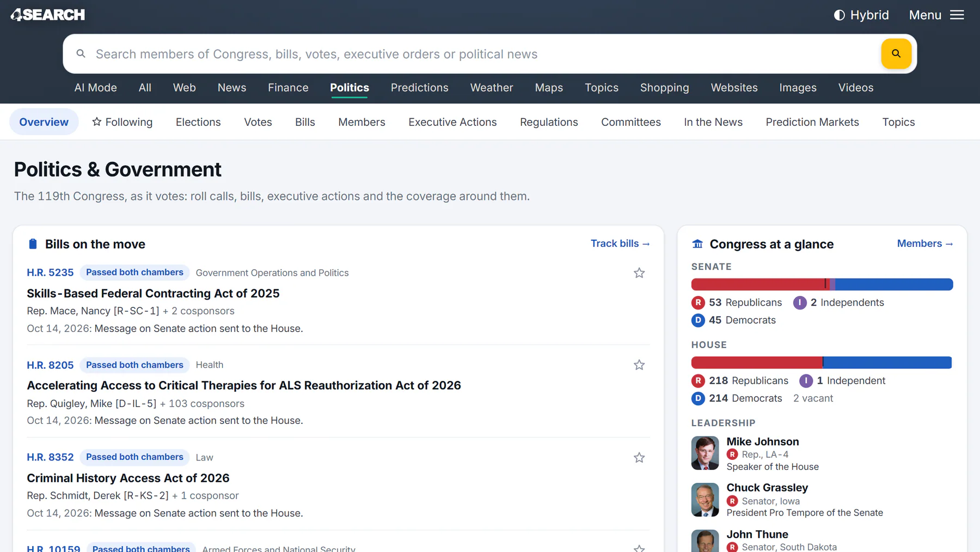This screenshot has height=552, width=980.
Task: Click the yellow search submit button
Action: click(x=896, y=53)
